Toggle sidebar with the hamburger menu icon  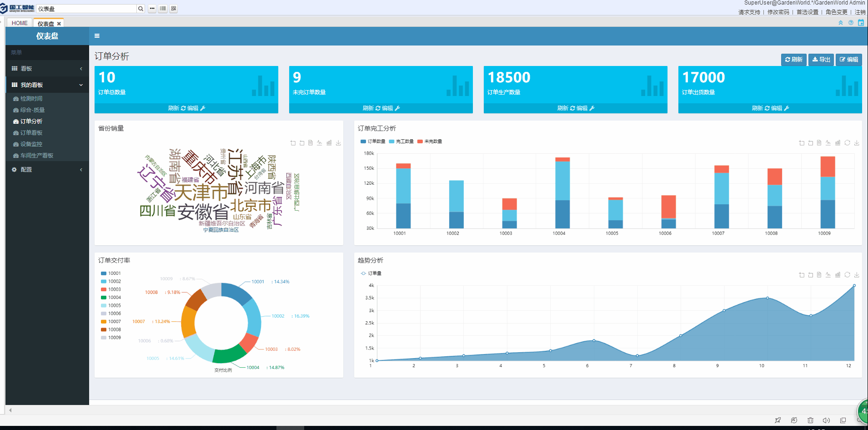coord(97,36)
